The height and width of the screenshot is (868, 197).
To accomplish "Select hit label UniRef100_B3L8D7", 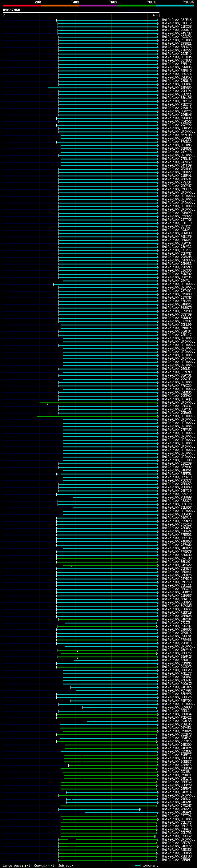I will [x=176, y=508].
